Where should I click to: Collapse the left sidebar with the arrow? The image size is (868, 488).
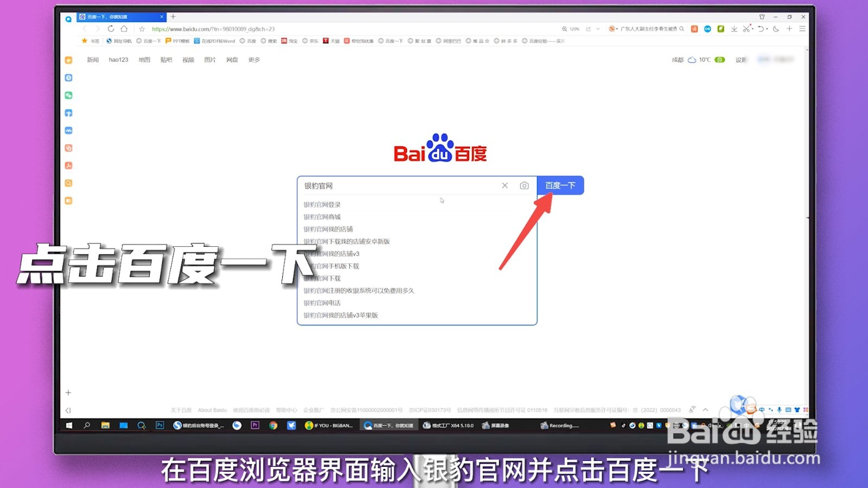68,410
